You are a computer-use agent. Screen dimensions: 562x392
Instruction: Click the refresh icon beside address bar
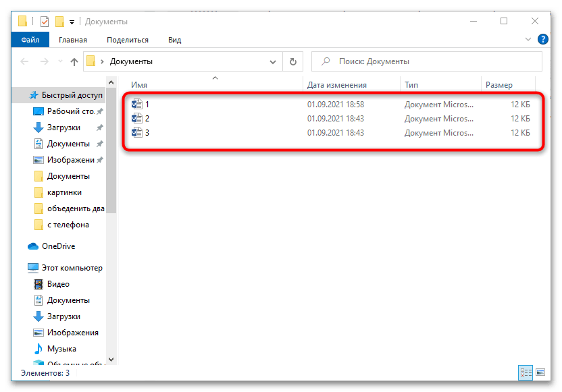pyautogui.click(x=292, y=61)
